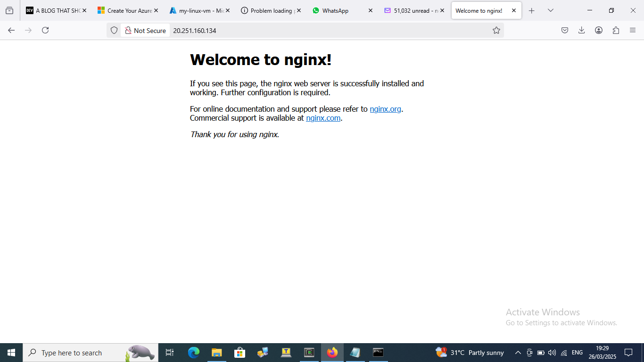Expand the list all tabs dropdown
This screenshot has height=362, width=644.
pyautogui.click(x=551, y=10)
